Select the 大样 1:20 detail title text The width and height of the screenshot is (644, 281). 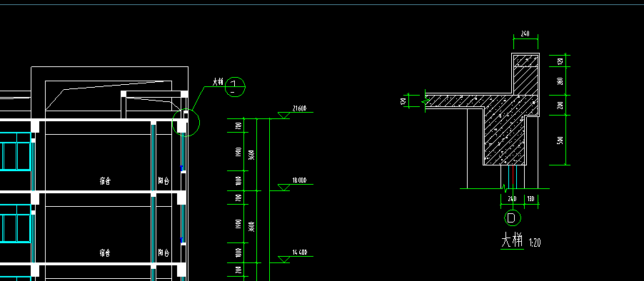click(520, 240)
